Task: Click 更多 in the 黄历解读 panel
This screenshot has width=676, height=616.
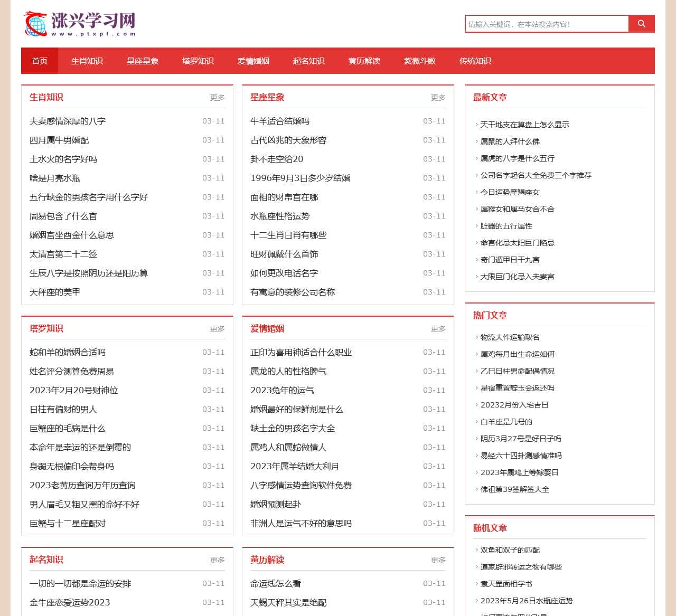Action: click(x=438, y=560)
